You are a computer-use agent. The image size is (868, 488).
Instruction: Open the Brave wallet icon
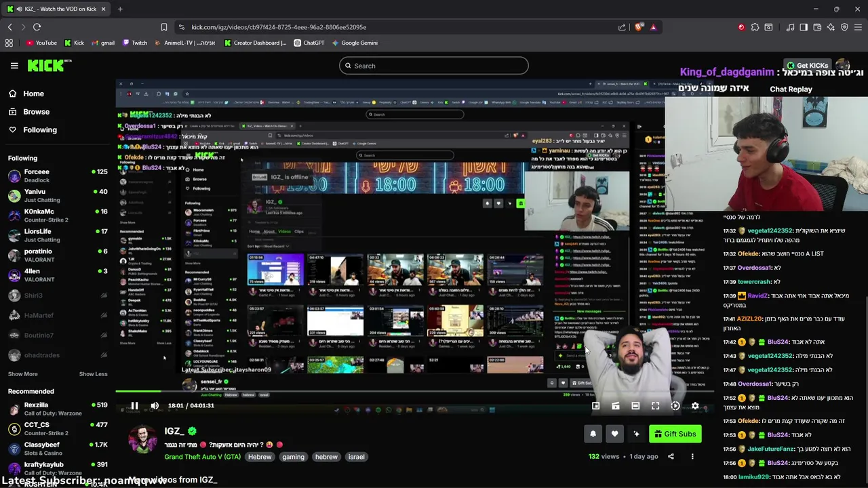pyautogui.click(x=817, y=27)
